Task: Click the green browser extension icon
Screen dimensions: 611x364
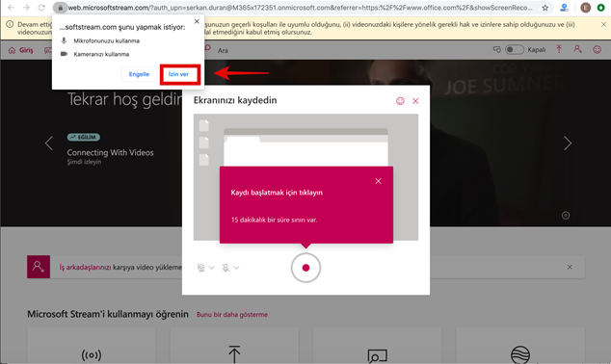Action: [x=600, y=8]
